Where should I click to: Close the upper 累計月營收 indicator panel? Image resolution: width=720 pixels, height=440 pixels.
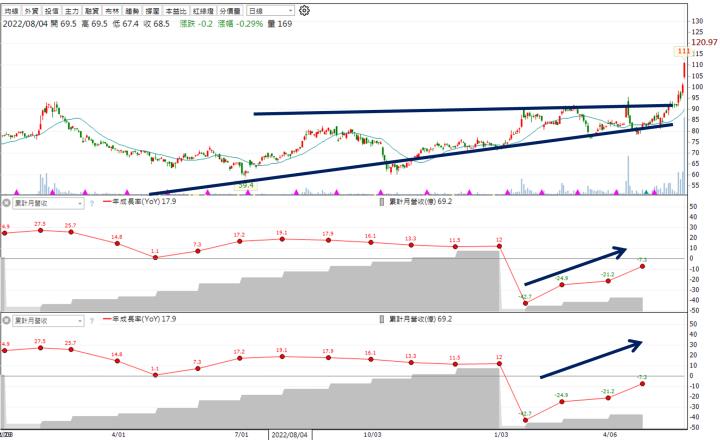pyautogui.click(x=6, y=203)
